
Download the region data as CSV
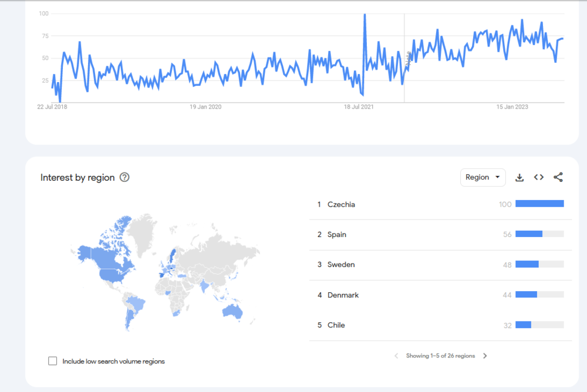click(519, 177)
